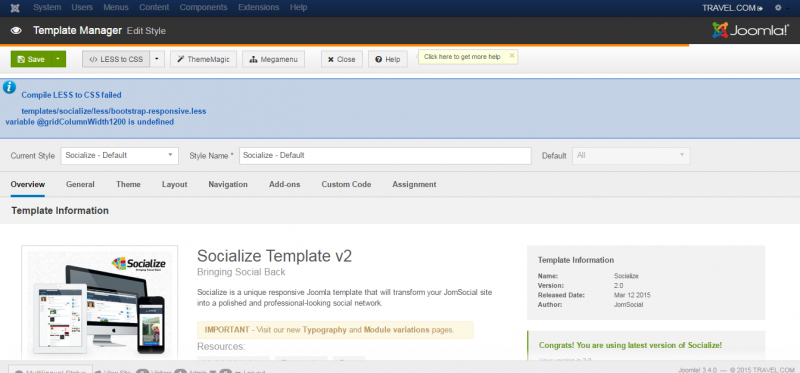The width and height of the screenshot is (800, 373).
Task: Click the green Save button
Action: point(32,59)
